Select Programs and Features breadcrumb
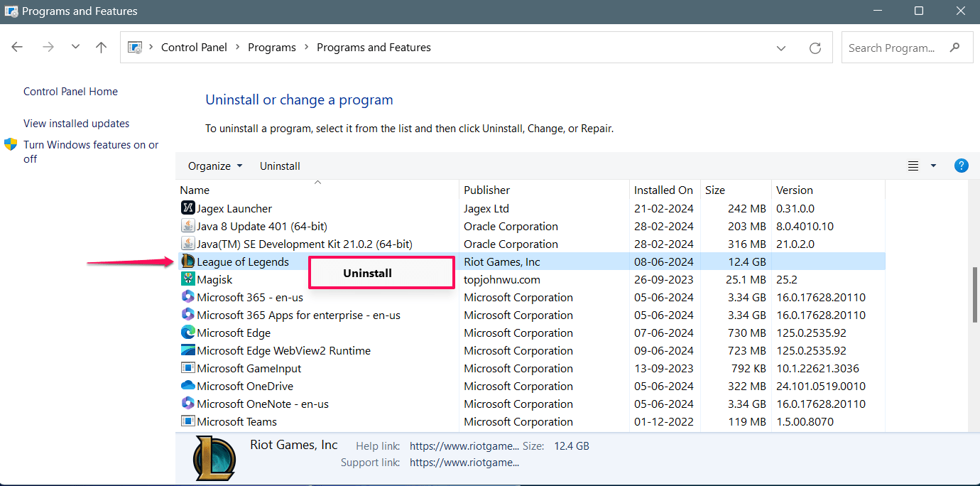The height and width of the screenshot is (486, 980). [374, 48]
